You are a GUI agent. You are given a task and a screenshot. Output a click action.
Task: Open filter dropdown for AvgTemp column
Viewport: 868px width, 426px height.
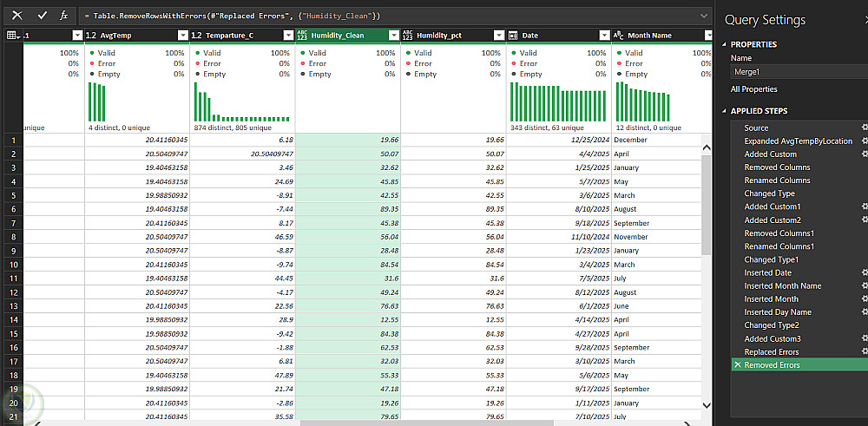[182, 36]
